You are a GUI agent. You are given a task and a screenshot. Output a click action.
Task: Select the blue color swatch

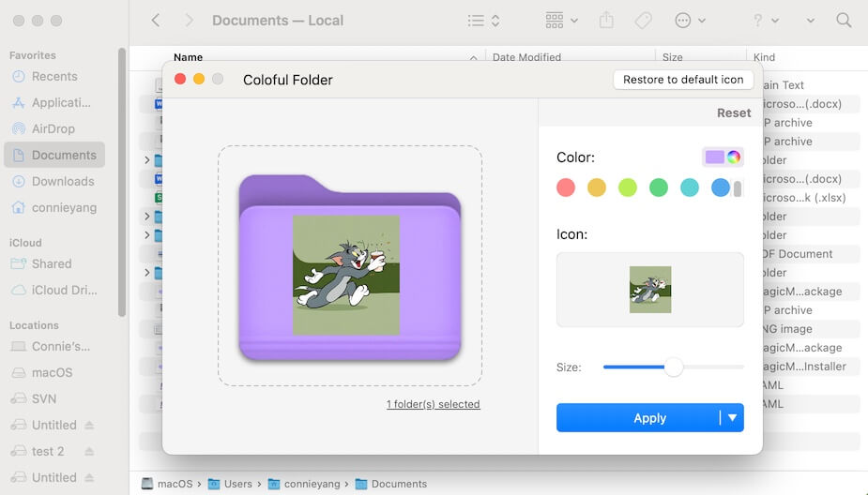point(720,187)
